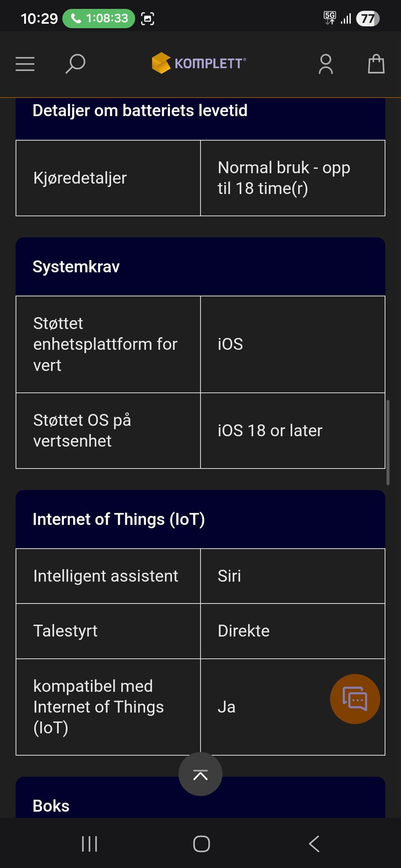Go to Komplett home via logo
401x868 pixels.
click(x=199, y=63)
